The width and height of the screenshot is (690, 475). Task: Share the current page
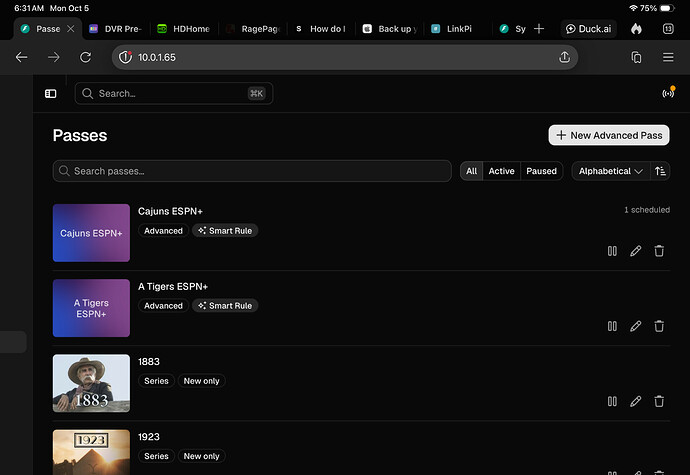coord(565,57)
